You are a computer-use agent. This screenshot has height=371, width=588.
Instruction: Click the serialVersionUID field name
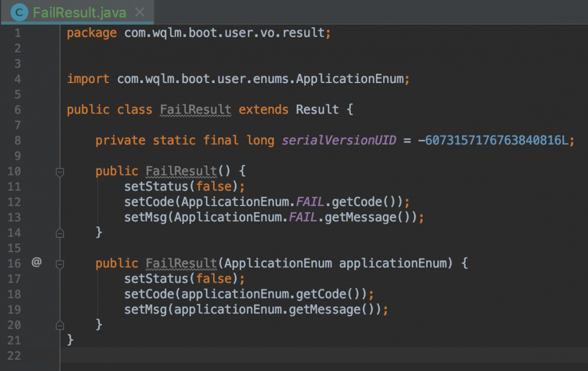click(340, 140)
